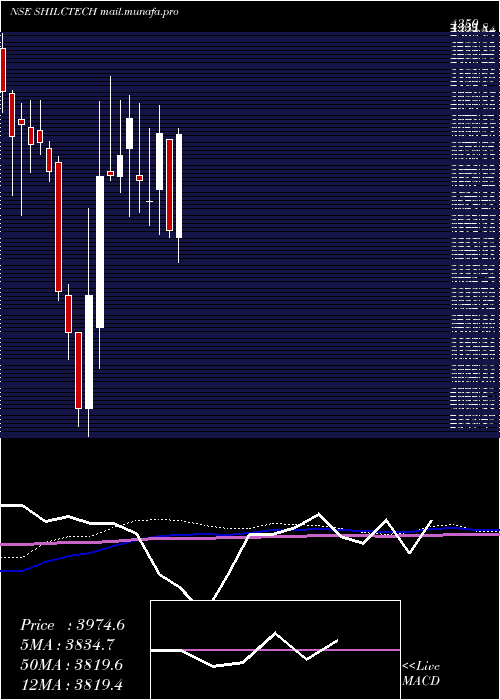
Task: Select the 5MA : 3834.7 value
Action: 67,645
